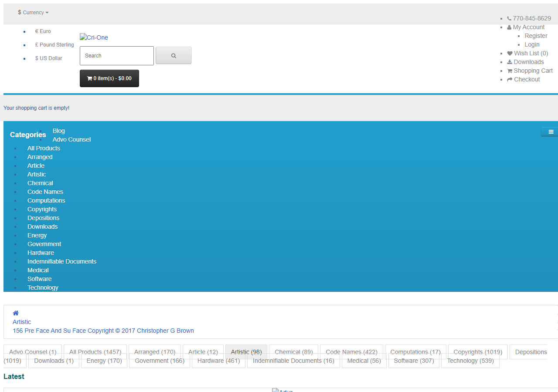Open Software category in blue menu

(x=39, y=279)
